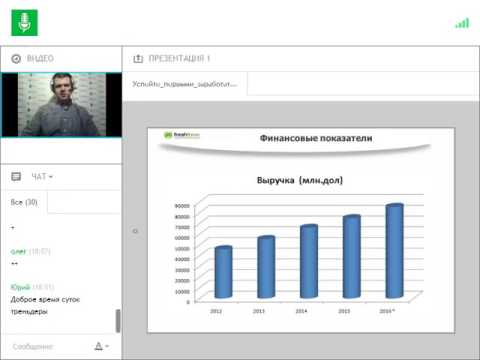Select the Все (30) chat tab
This screenshot has width=480, height=360.
(x=24, y=202)
